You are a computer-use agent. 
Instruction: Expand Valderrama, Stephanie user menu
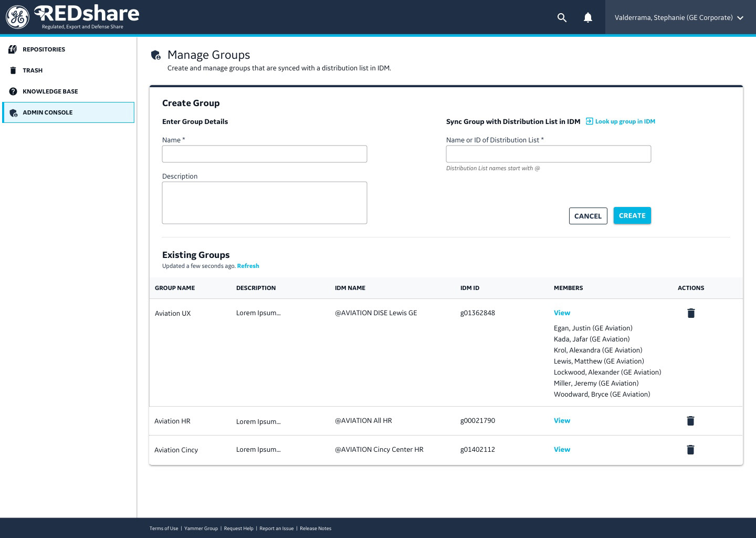pos(680,17)
